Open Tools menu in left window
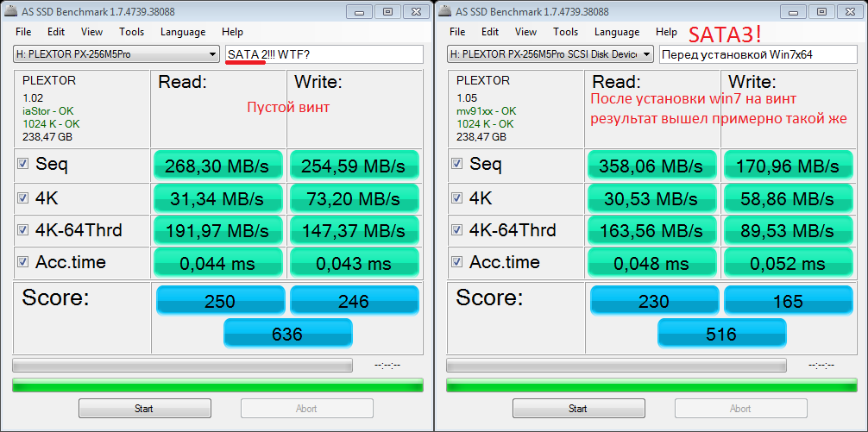 click(131, 32)
